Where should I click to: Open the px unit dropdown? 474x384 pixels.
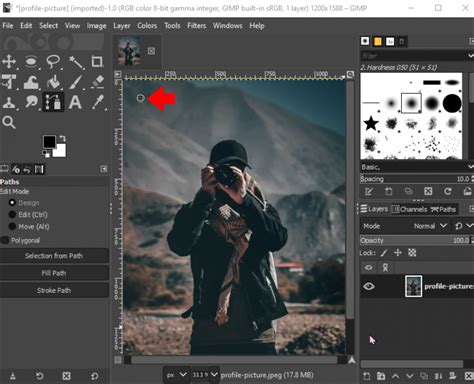pos(177,375)
